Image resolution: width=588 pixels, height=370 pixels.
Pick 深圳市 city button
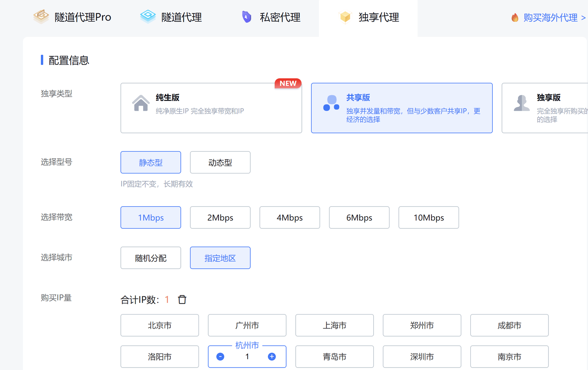tap(422, 357)
